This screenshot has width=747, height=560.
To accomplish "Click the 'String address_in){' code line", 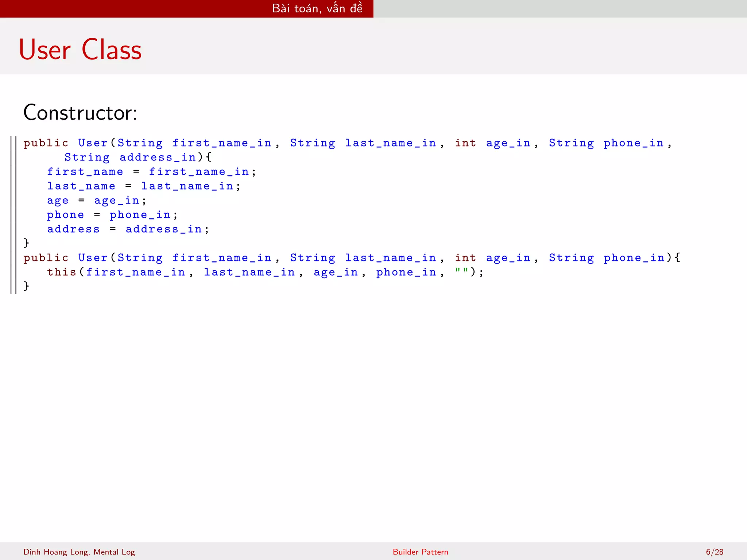I will click(x=138, y=157).
